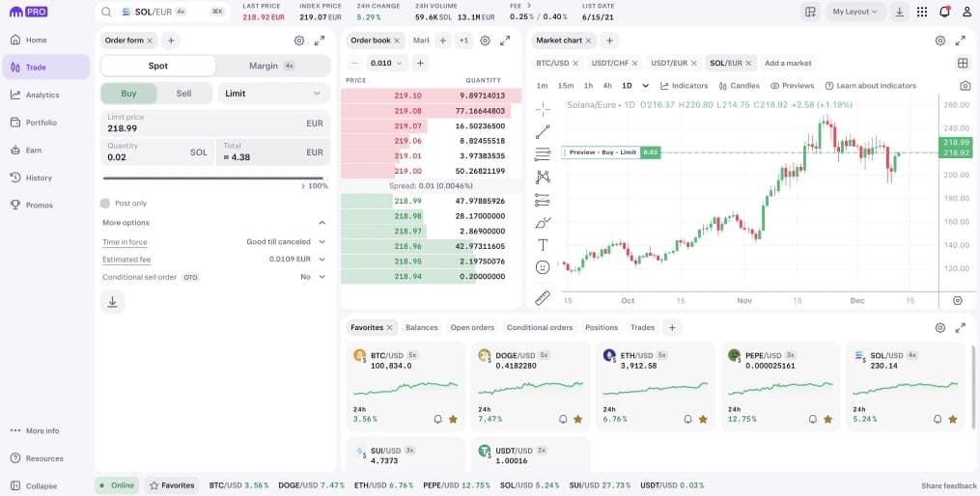Viewport: 980px width, 496px height.
Task: Open the My Layout dropdown
Action: (855, 12)
